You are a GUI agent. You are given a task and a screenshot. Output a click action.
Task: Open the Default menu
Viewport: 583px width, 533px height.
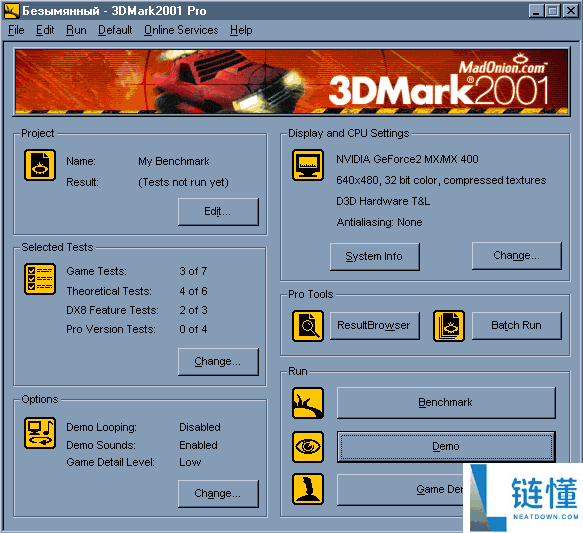click(x=115, y=30)
